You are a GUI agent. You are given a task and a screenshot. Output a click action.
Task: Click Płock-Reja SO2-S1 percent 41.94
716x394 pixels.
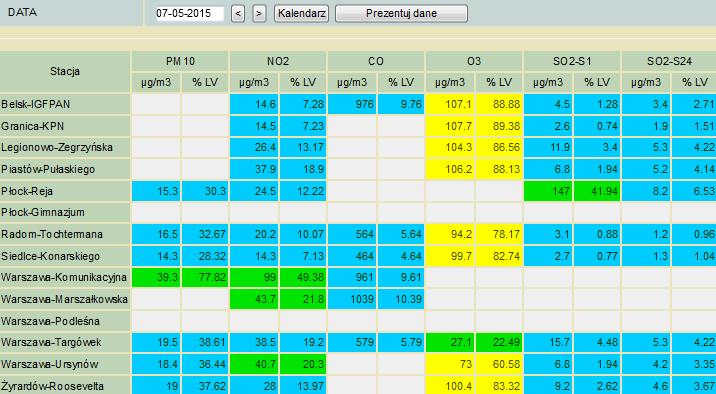[597, 191]
